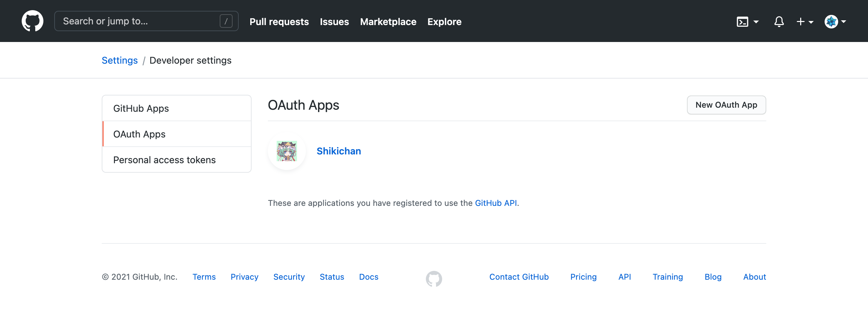Viewport: 868px width, 321px height.
Task: Open Issues in the header
Action: [x=334, y=22]
